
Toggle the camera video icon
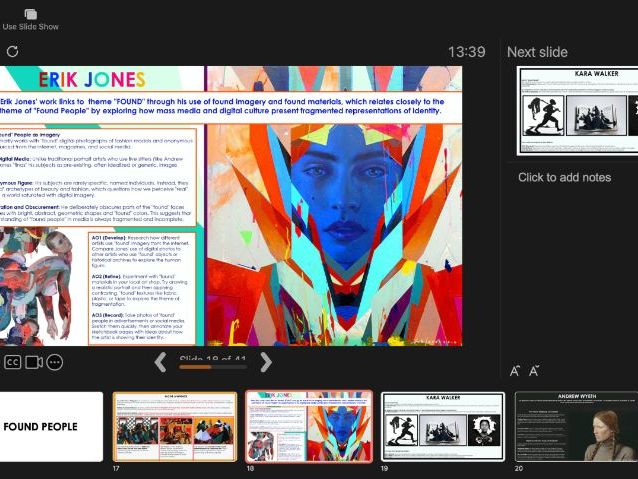click(34, 362)
